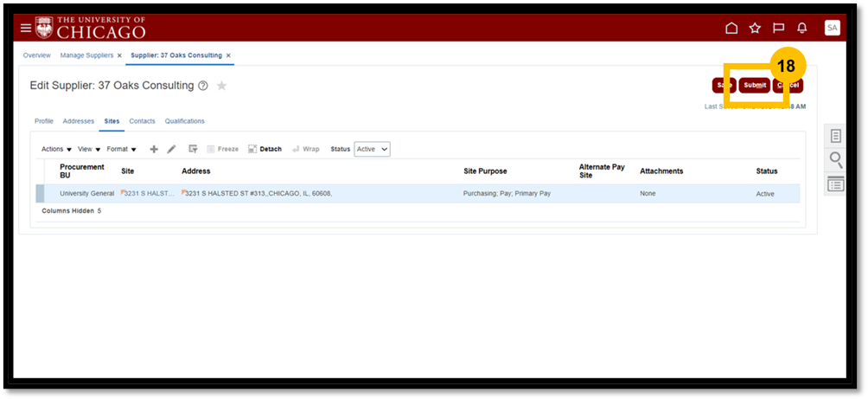Screen dimensions: 868x399
Task: Open the Profile subtab
Action: click(44, 121)
